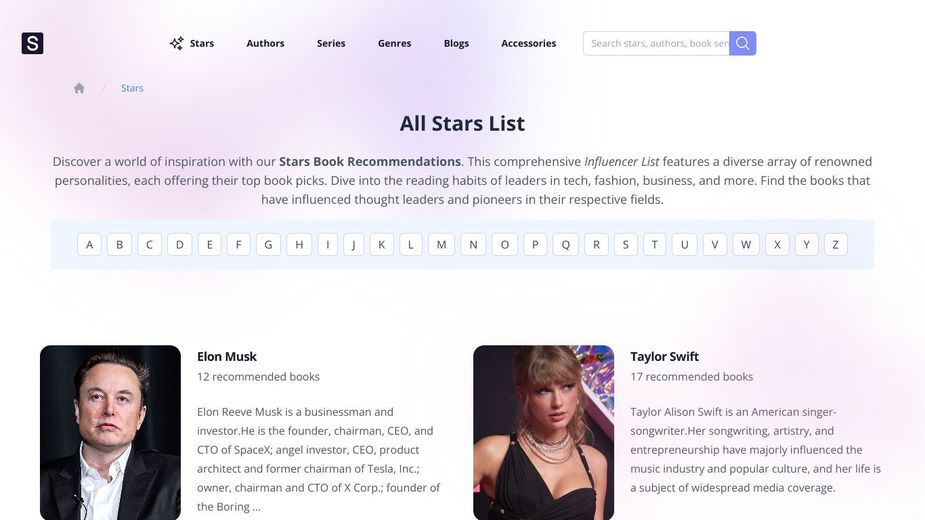Click the home breadcrumb icon

tap(79, 88)
